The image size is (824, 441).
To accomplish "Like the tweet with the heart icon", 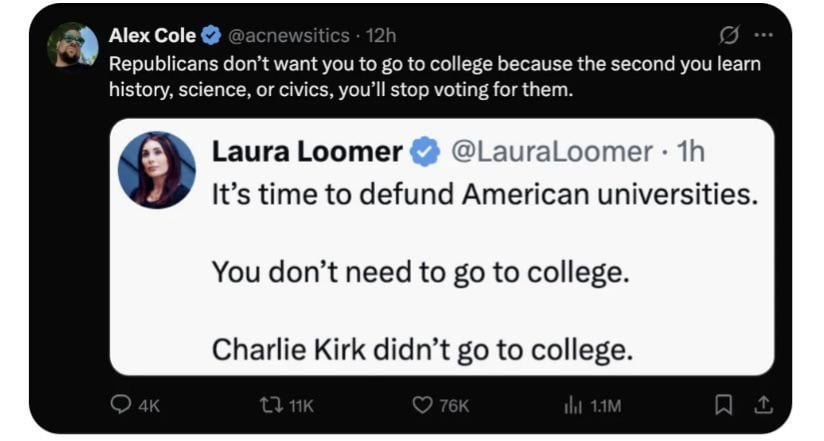I will point(422,405).
